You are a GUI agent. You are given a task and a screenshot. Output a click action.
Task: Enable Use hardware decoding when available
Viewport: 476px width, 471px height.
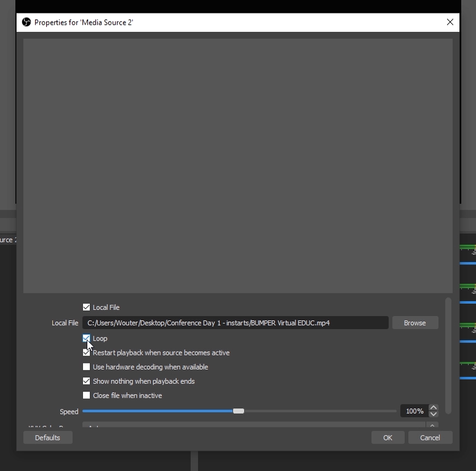(x=87, y=367)
